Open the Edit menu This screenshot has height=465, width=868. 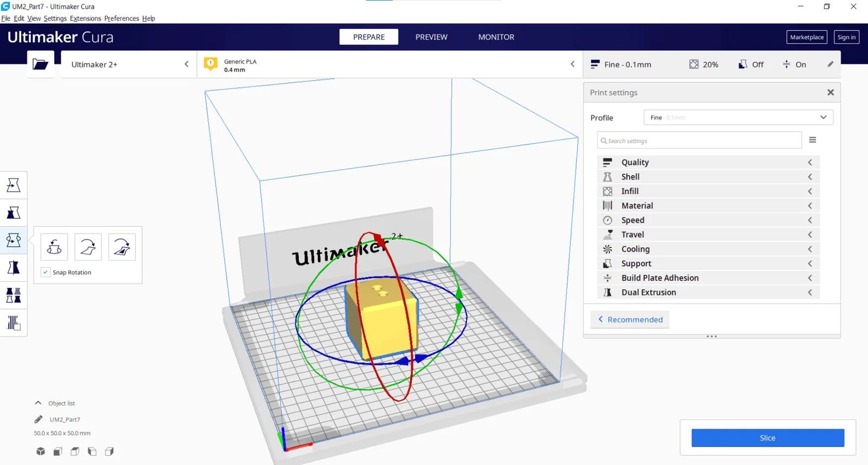(19, 18)
